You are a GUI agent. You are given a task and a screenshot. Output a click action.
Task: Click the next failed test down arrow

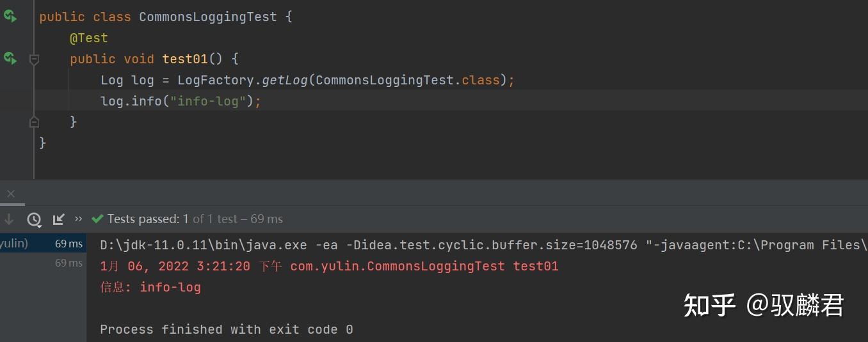pos(9,219)
